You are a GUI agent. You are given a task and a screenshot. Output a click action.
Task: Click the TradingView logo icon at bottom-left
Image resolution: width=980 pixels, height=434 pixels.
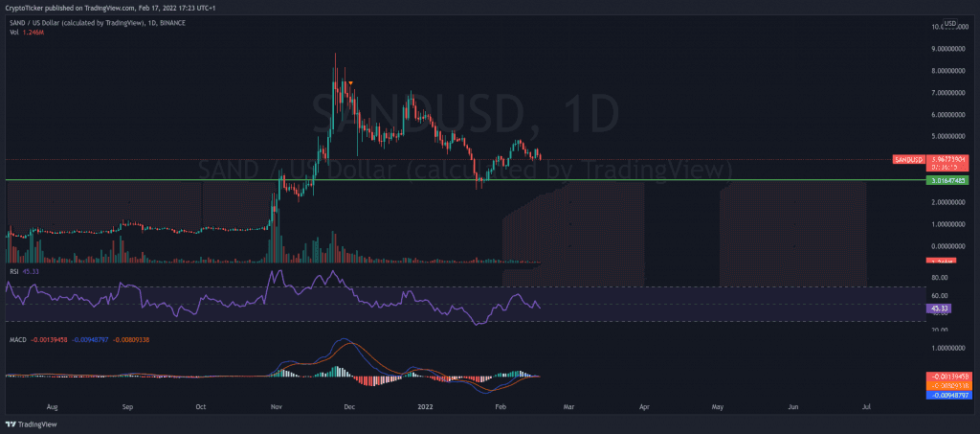pyautogui.click(x=12, y=423)
